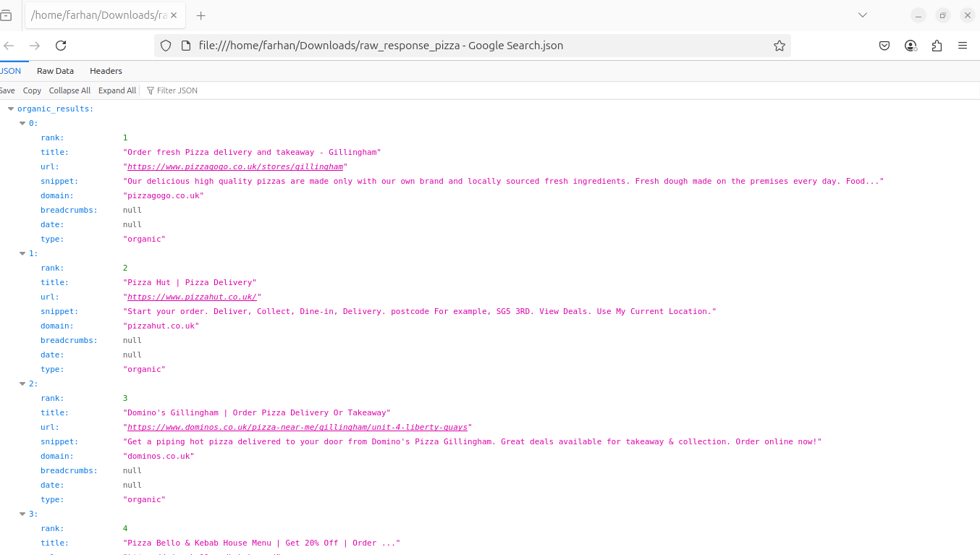This screenshot has height=555, width=980.
Task: Switch to the Raw Data tab
Action: pos(55,71)
